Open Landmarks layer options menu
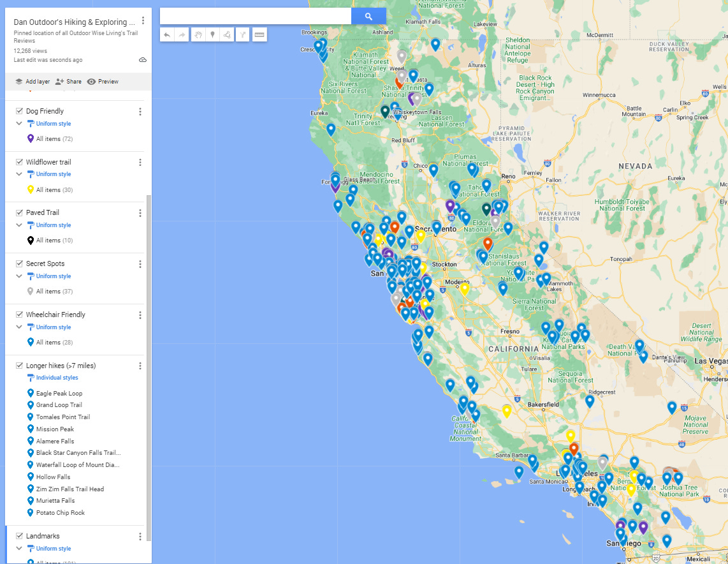728x564 pixels. (140, 537)
